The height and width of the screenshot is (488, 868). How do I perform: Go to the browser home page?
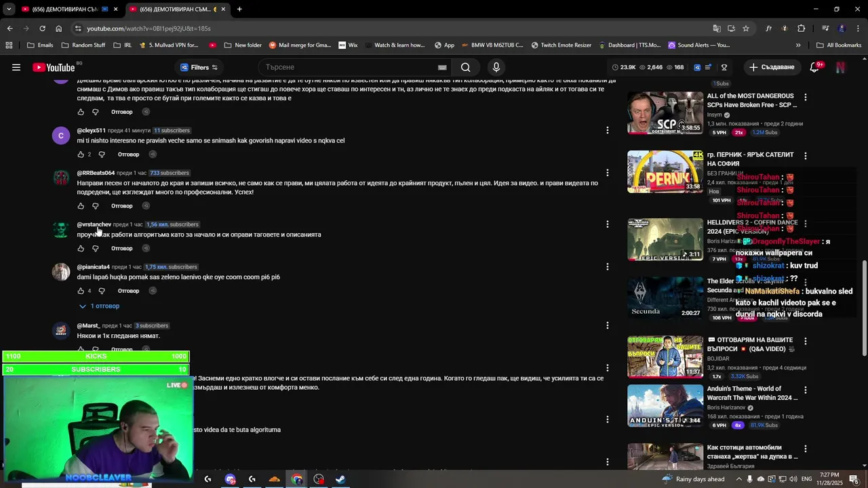click(58, 28)
